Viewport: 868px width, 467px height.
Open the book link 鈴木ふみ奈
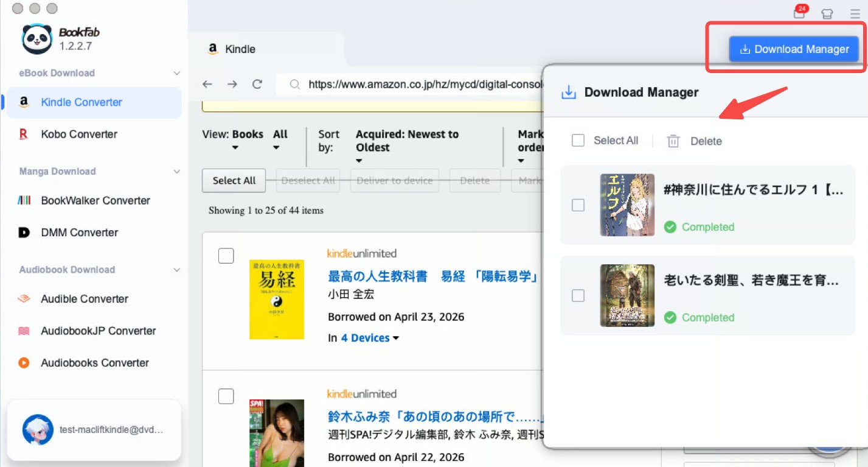(x=434, y=417)
